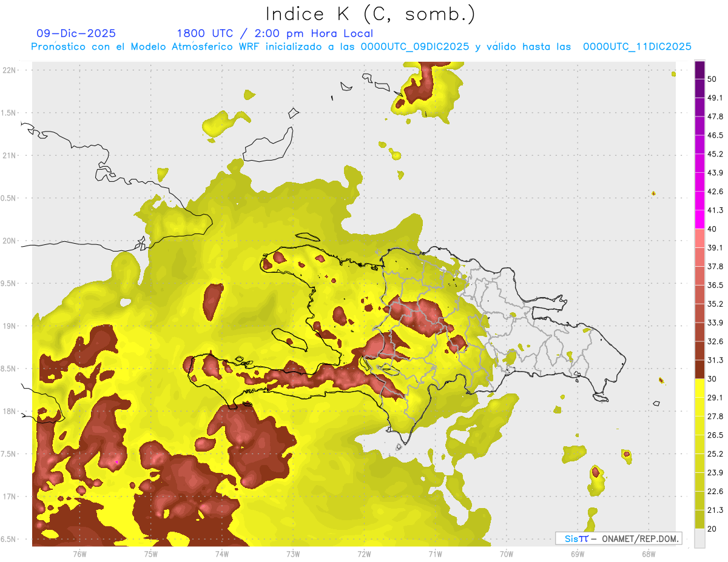Pick the magenta colorbar swatch between 40 and 41.3

click(700, 219)
